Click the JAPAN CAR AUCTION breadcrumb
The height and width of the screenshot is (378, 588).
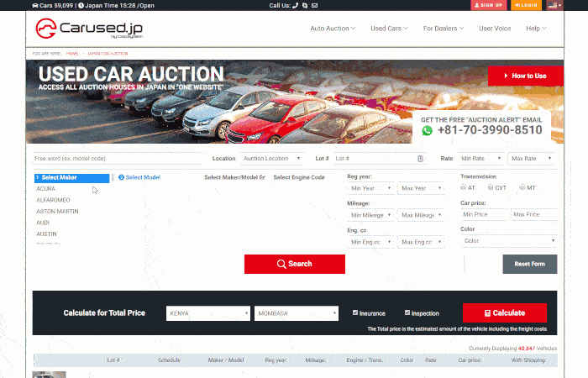(108, 54)
